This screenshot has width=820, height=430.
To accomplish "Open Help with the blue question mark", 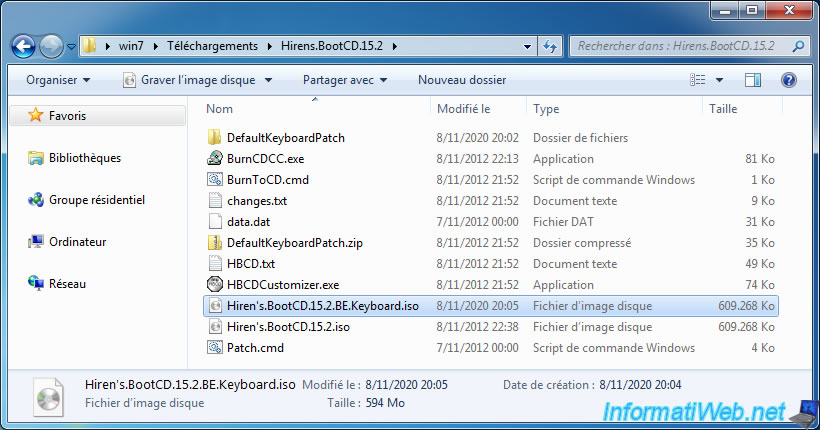I will 788,80.
